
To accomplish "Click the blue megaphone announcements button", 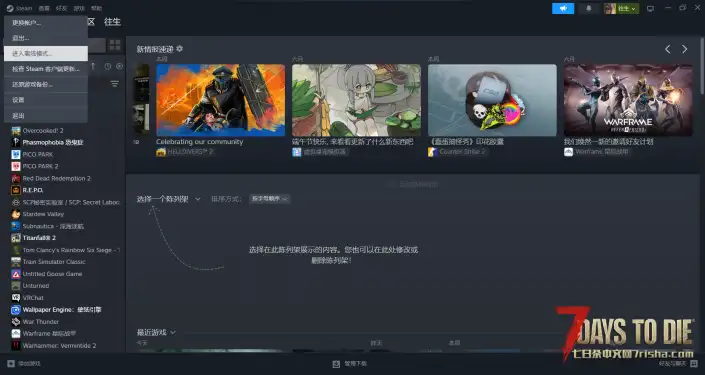I will (x=563, y=8).
